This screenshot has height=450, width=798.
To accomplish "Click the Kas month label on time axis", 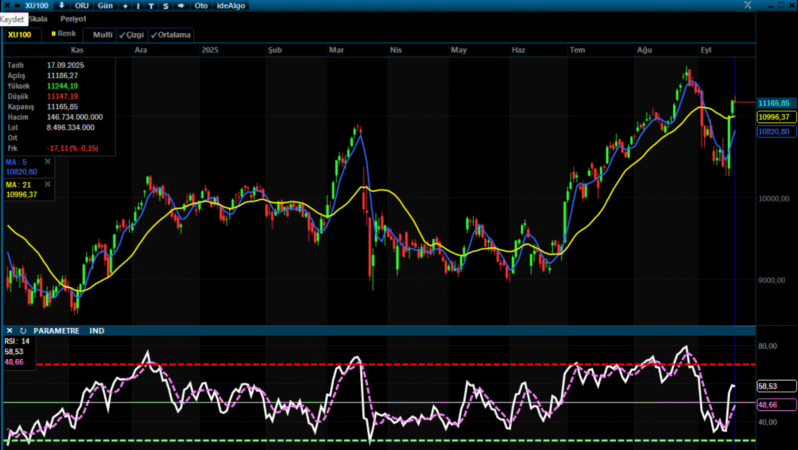I will pyautogui.click(x=77, y=50).
